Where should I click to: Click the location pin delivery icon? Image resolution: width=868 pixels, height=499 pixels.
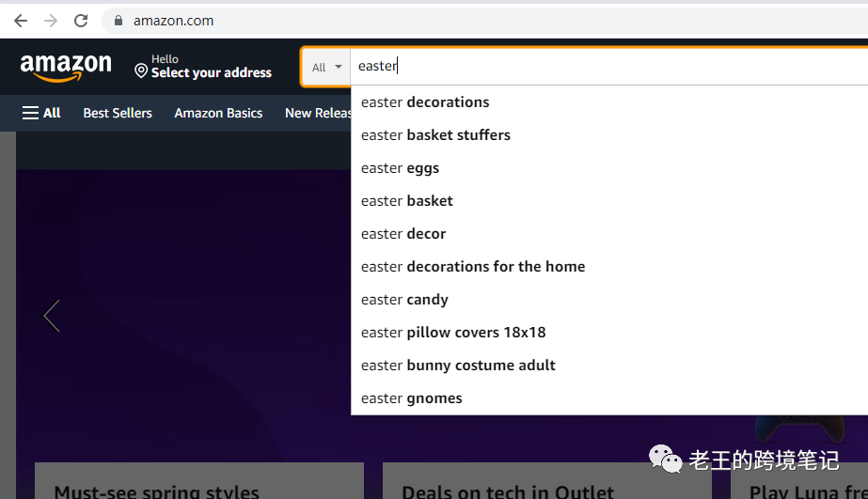click(141, 70)
